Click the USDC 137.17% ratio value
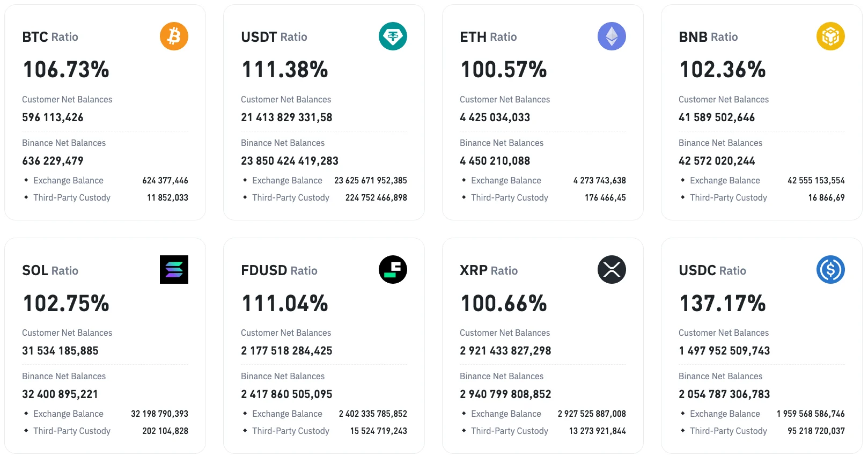 click(x=722, y=304)
